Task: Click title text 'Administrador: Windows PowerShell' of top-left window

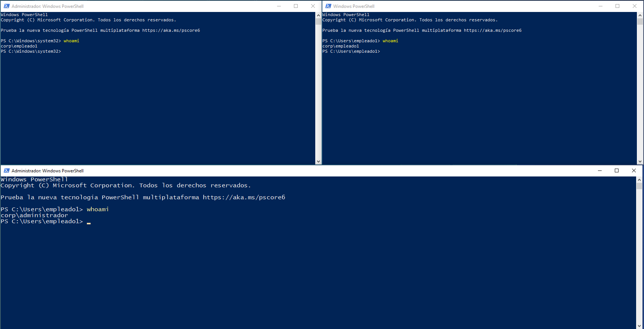Action: [x=48, y=6]
